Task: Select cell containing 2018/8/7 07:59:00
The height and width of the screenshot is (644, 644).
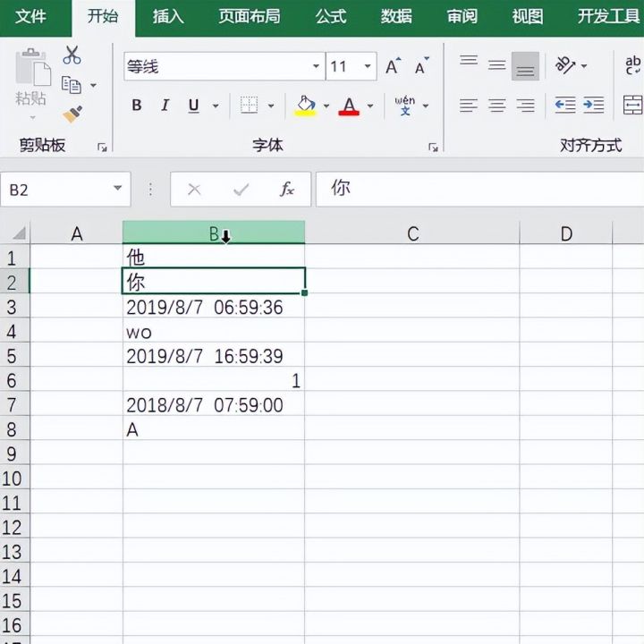Action: tap(214, 404)
